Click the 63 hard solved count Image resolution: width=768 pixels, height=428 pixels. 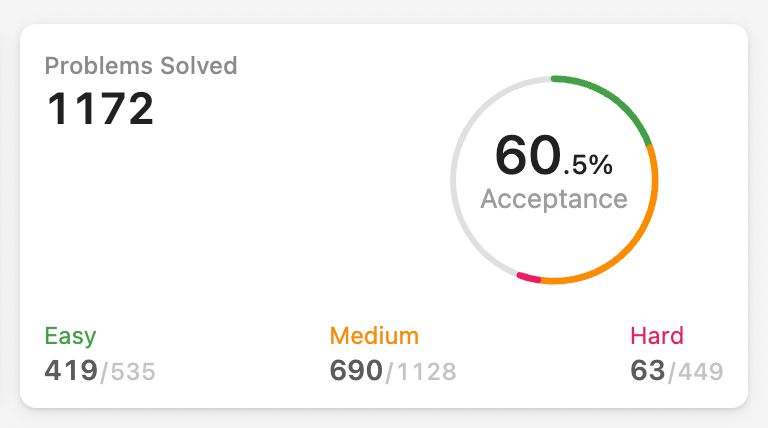tap(648, 371)
